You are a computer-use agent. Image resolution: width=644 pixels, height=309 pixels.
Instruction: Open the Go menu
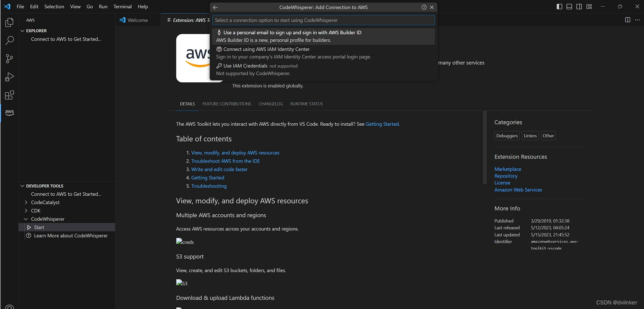pyautogui.click(x=90, y=7)
